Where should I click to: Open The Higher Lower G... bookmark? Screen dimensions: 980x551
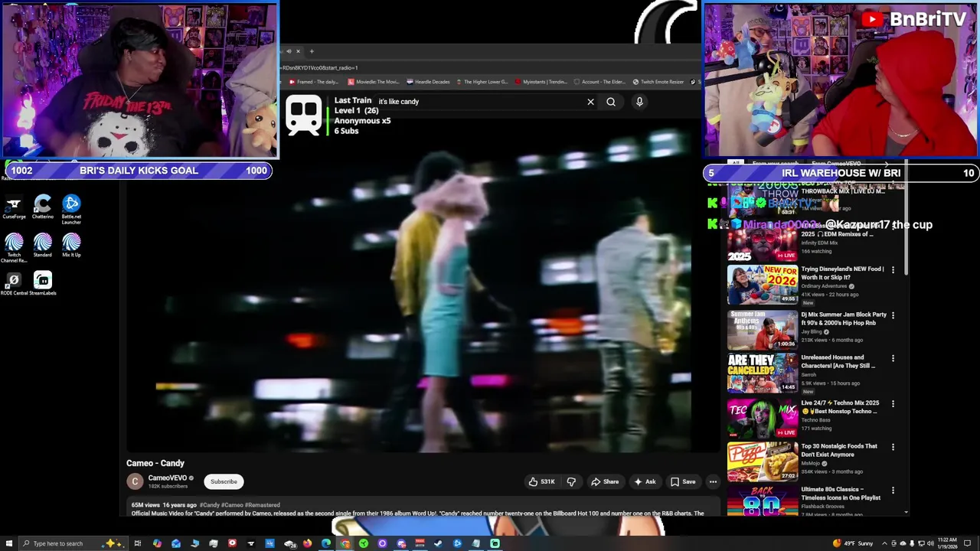tap(482, 82)
